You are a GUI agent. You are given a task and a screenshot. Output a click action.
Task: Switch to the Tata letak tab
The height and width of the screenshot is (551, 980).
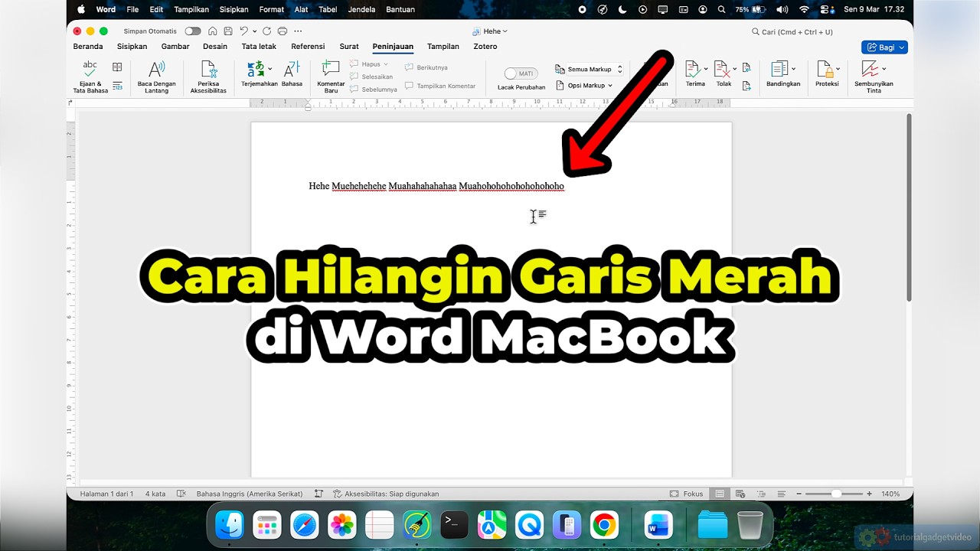pyautogui.click(x=259, y=47)
